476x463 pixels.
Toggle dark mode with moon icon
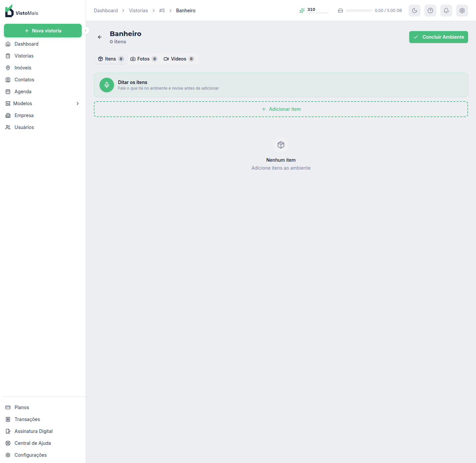click(415, 11)
